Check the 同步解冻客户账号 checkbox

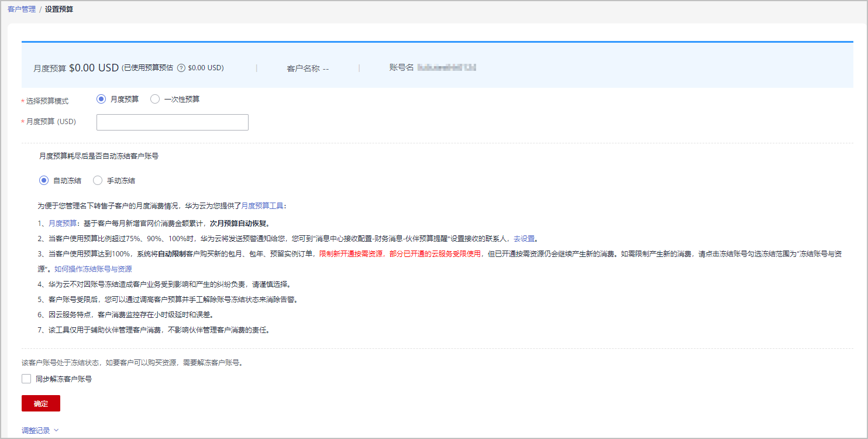[x=26, y=378]
